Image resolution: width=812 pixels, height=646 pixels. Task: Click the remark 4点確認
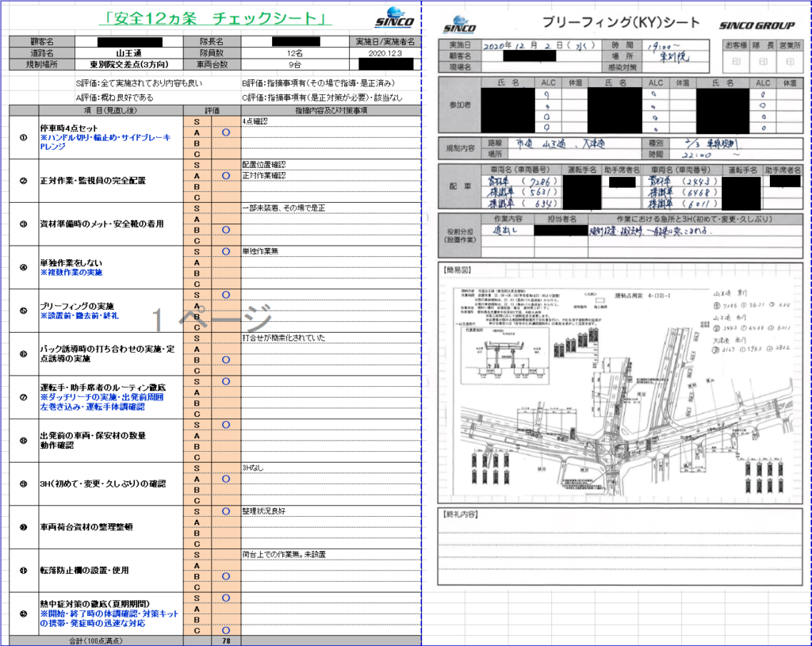[x=255, y=121]
